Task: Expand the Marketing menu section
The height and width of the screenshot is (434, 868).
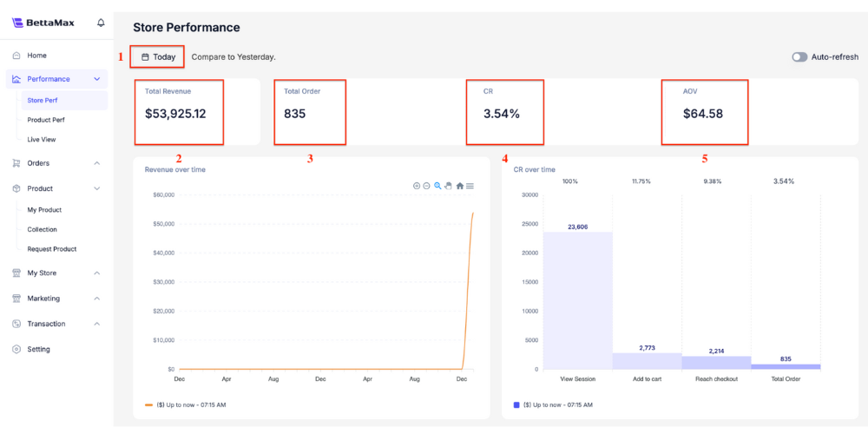Action: pyautogui.click(x=97, y=299)
